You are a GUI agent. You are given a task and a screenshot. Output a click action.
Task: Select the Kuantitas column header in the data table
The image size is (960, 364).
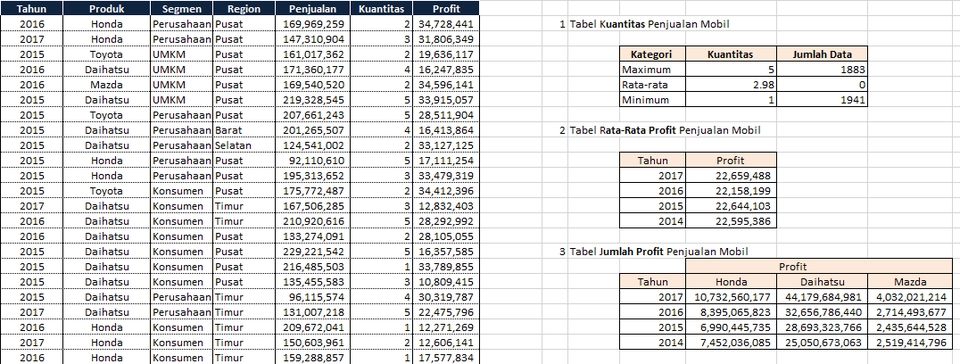pos(381,9)
